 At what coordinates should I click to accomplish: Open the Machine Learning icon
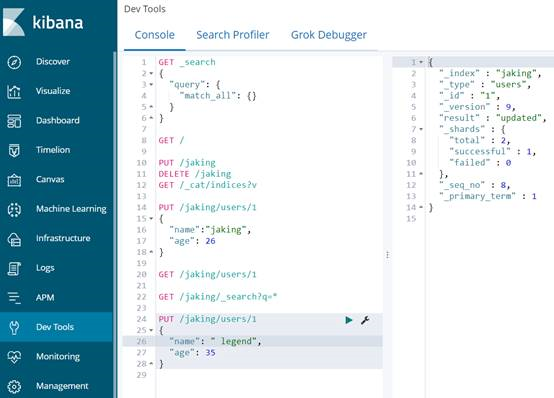click(x=14, y=209)
